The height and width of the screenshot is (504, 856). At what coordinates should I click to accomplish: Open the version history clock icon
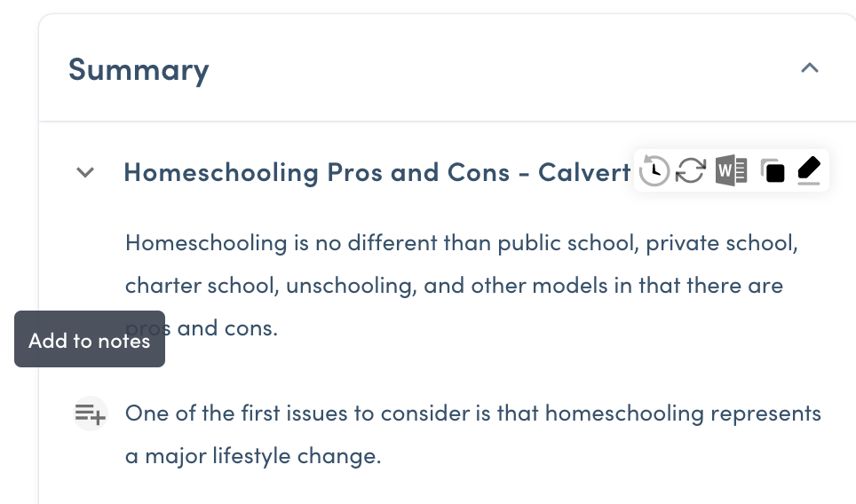pyautogui.click(x=654, y=170)
